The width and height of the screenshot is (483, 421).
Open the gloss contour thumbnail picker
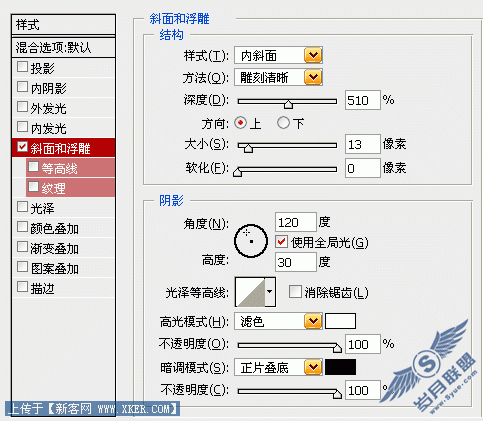250,292
